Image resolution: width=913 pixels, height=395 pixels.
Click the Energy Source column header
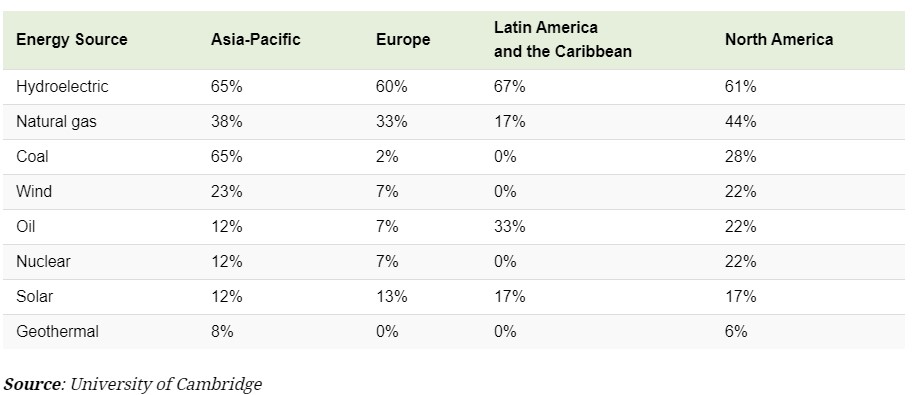point(72,40)
